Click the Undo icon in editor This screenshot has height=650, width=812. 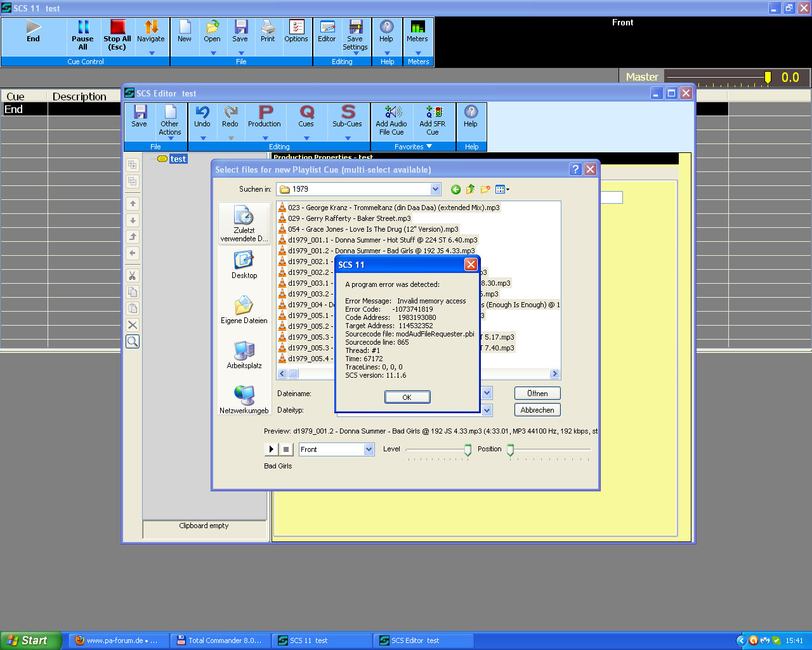pyautogui.click(x=202, y=112)
